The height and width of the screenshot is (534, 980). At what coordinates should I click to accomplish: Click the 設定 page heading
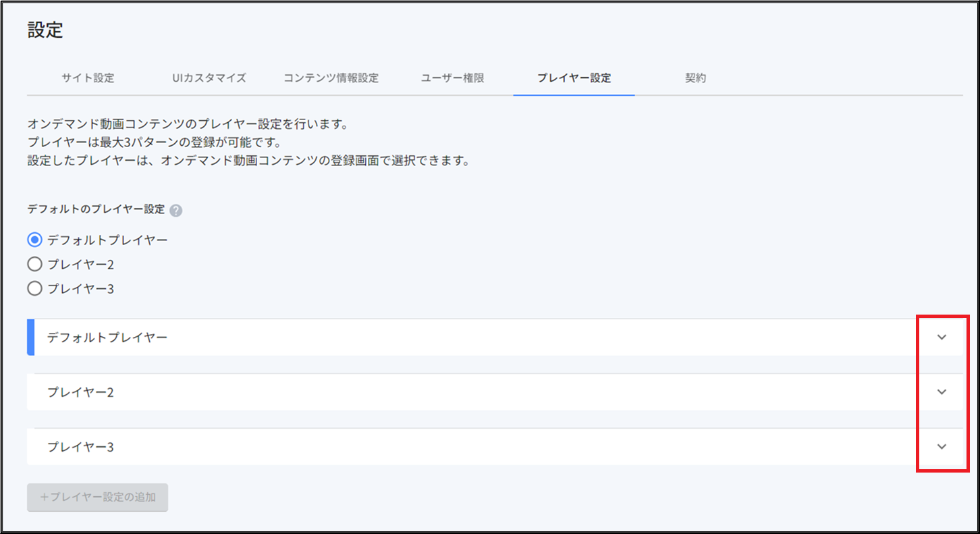[45, 30]
